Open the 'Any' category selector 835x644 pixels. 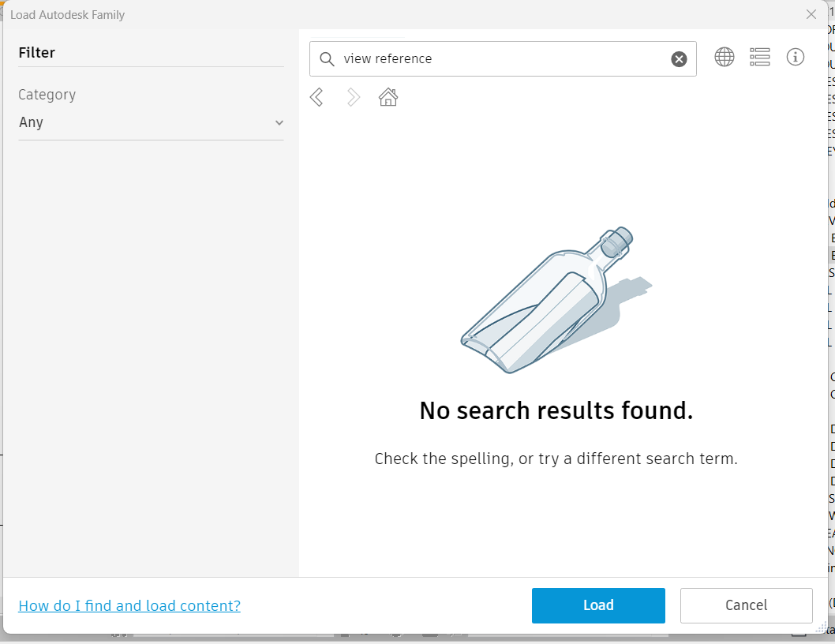coord(150,122)
